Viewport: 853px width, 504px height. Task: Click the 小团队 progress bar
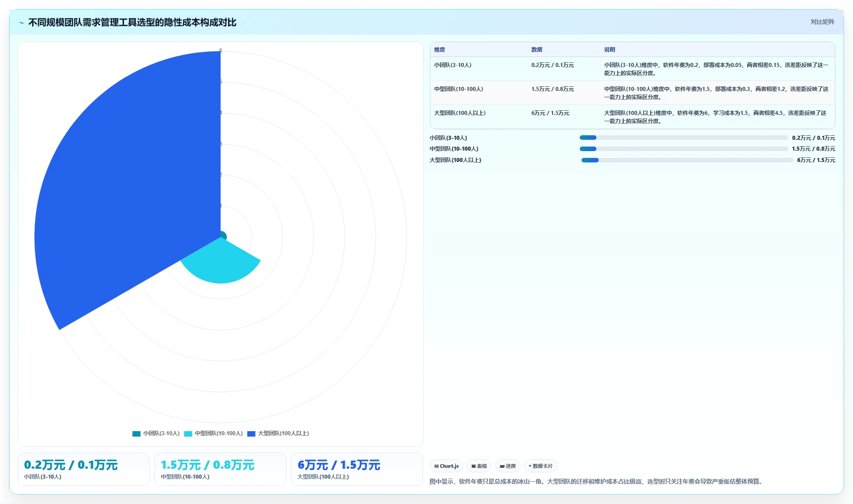(684, 138)
